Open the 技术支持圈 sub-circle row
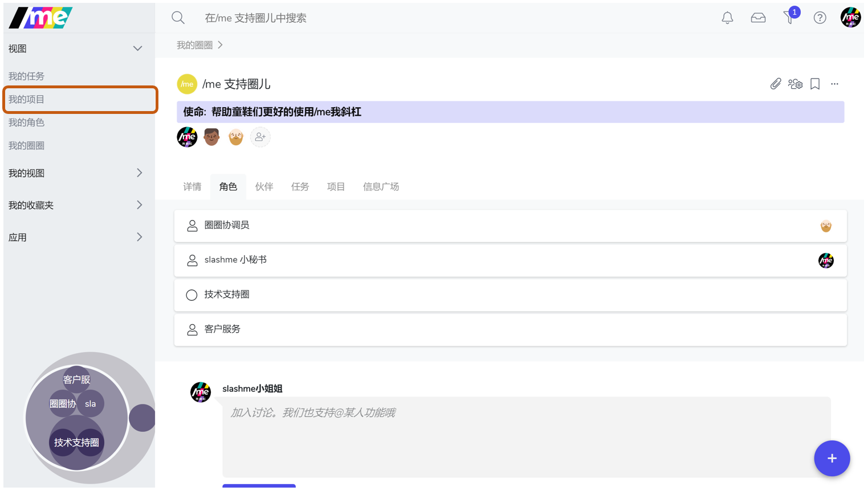Viewport: 868px width, 495px height. [x=510, y=295]
